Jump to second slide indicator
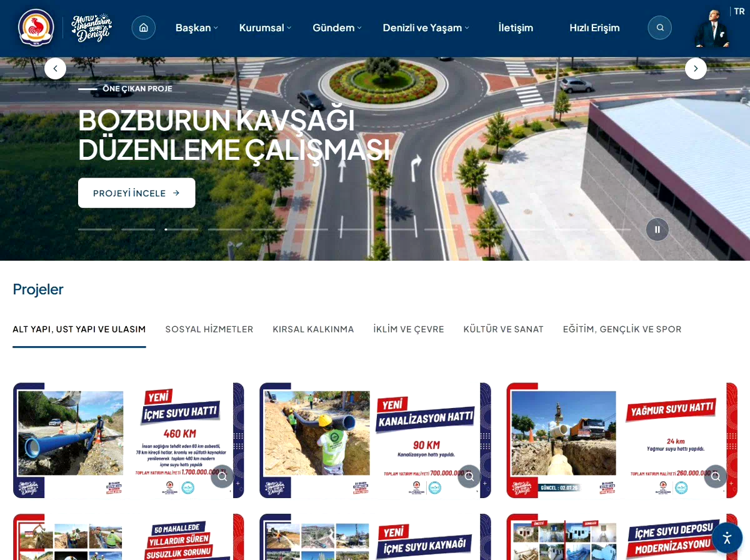Viewport: 750px width, 560px height. coord(138,229)
